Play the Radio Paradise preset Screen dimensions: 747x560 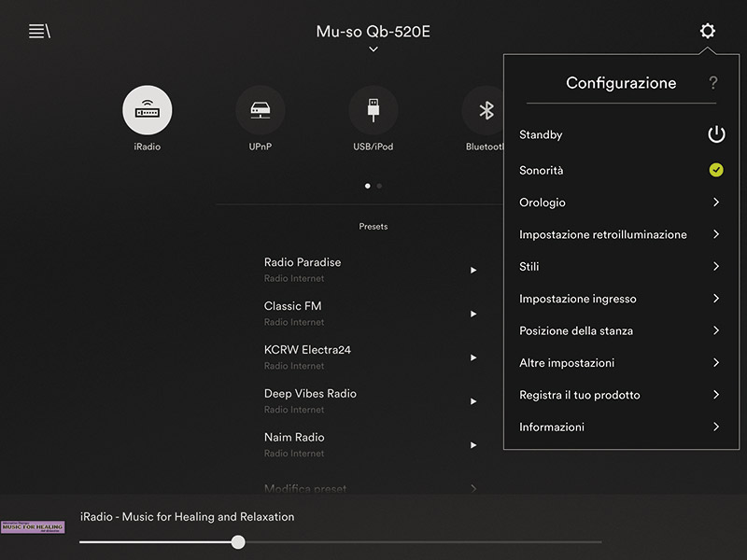(x=472, y=270)
